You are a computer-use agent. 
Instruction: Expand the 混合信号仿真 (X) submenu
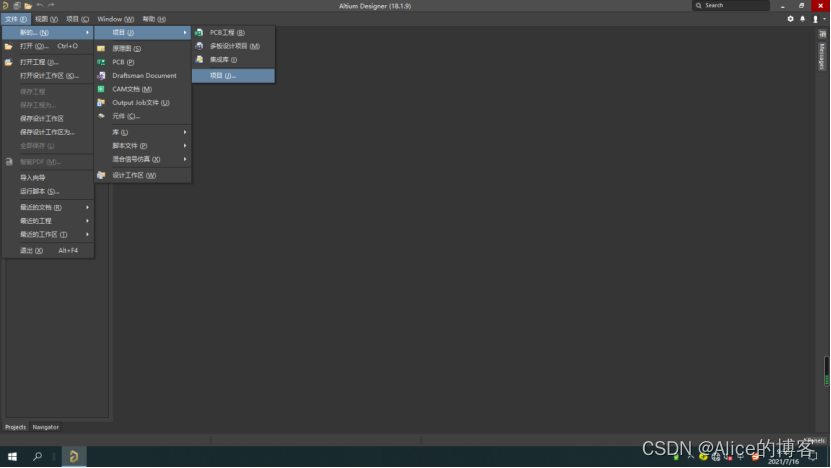(x=143, y=159)
